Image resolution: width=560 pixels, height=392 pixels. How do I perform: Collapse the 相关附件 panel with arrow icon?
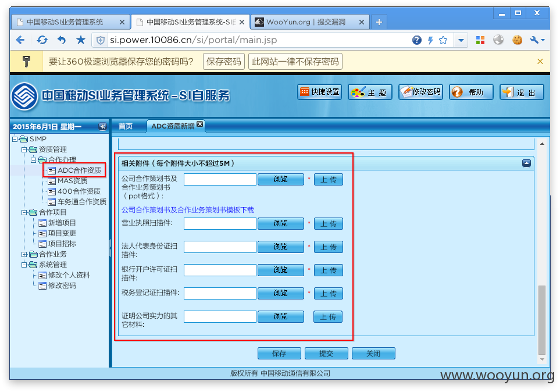526,163
